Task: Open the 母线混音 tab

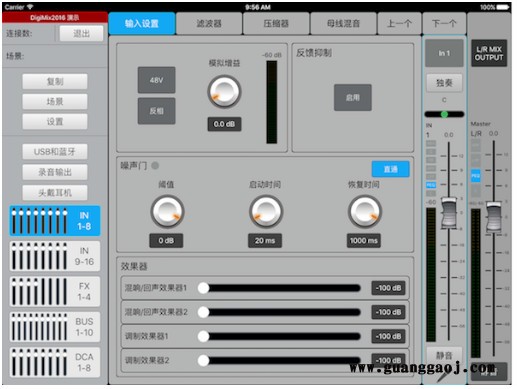Action: tap(343, 23)
